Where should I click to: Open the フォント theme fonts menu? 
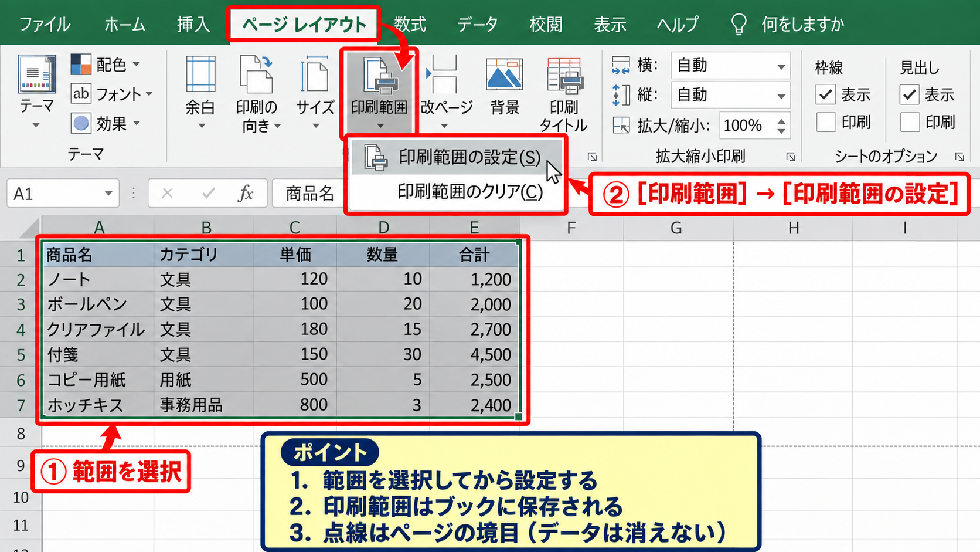(111, 94)
